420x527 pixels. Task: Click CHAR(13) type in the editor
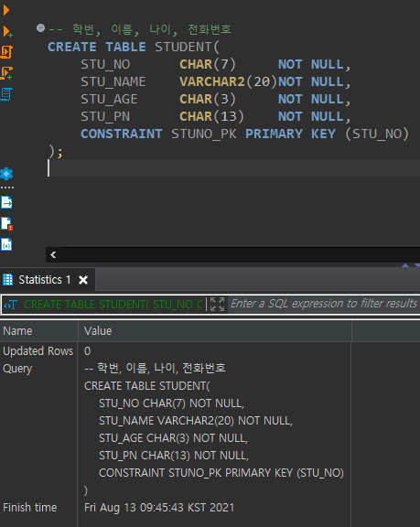[211, 116]
